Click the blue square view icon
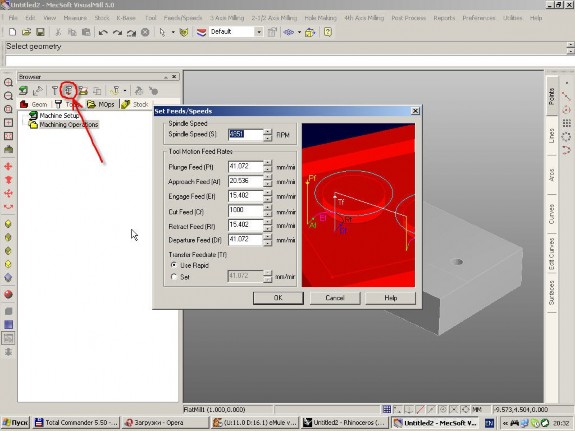 pos(8,325)
